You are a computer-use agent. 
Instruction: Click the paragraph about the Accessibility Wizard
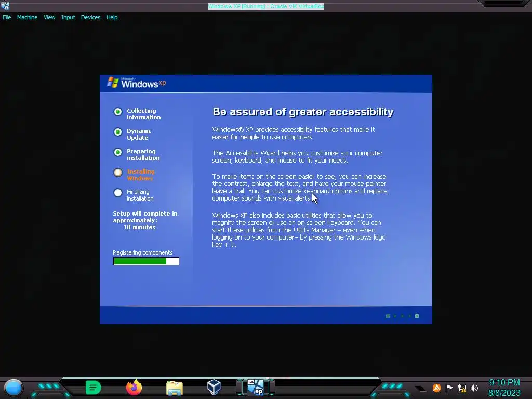click(297, 157)
